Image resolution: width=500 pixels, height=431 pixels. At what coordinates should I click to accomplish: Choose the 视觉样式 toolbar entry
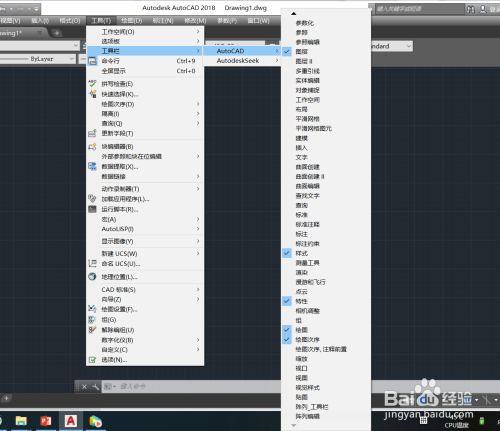pos(326,388)
